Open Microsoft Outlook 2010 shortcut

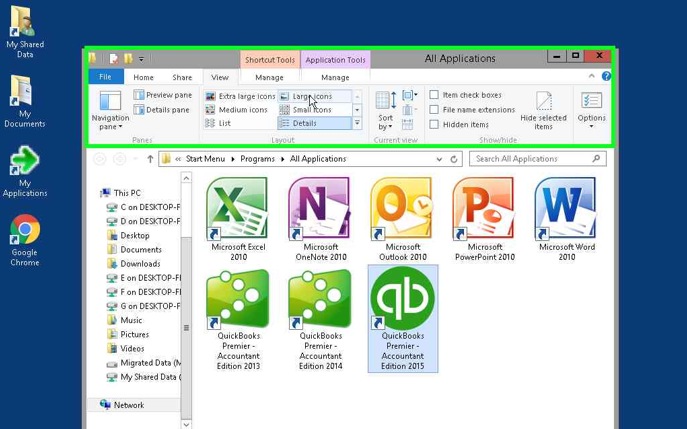[402, 219]
